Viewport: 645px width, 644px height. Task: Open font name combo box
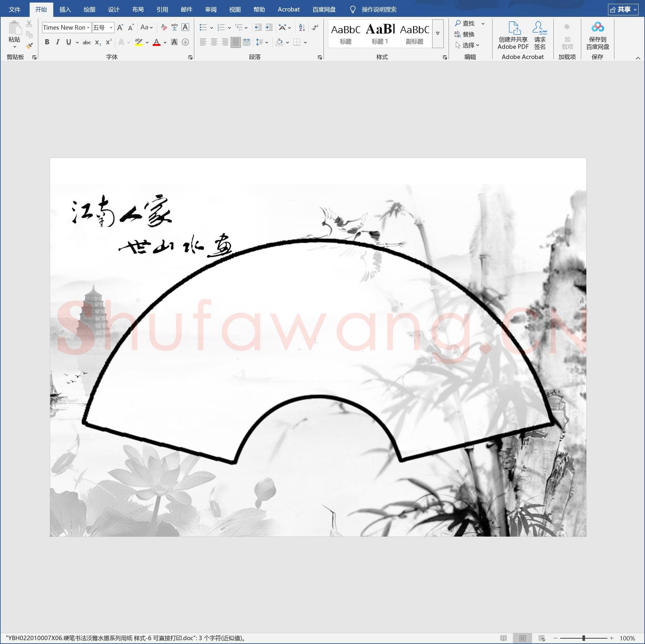67,28
